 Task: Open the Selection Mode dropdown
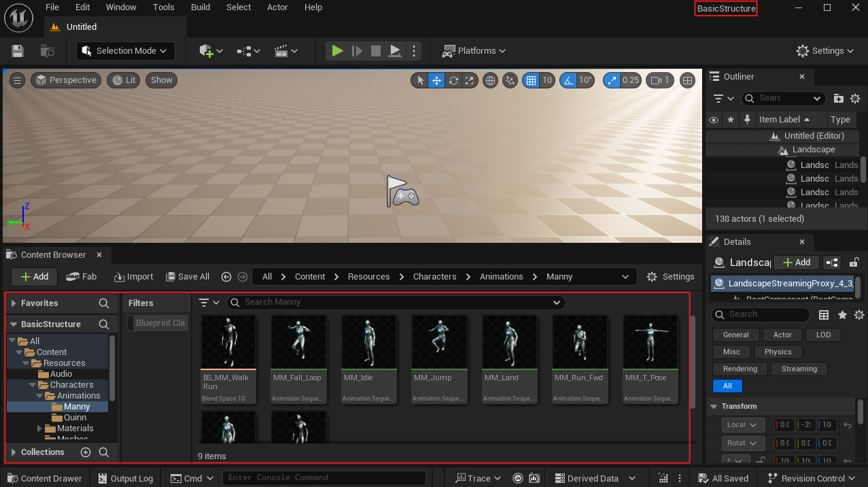tap(126, 51)
